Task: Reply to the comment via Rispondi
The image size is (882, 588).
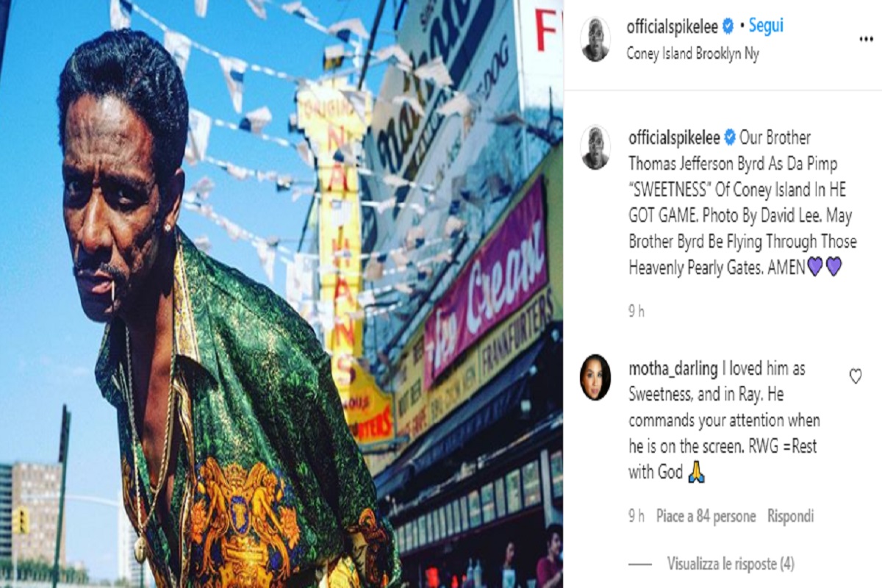Action: 790,516
